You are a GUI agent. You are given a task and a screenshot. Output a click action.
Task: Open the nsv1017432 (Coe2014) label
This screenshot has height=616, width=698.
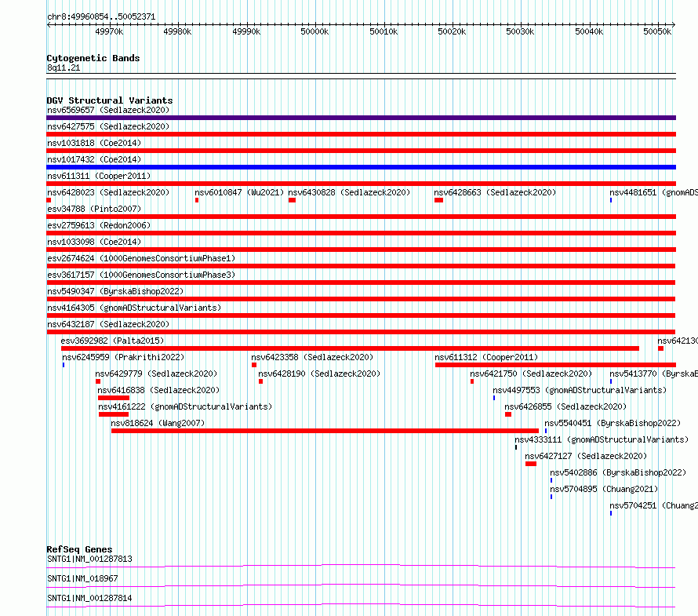point(94,159)
